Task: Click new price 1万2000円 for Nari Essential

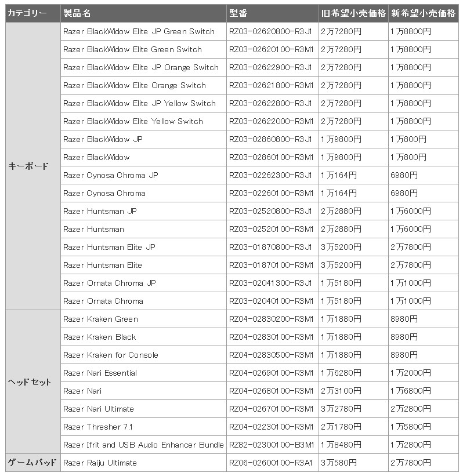Action: point(411,373)
